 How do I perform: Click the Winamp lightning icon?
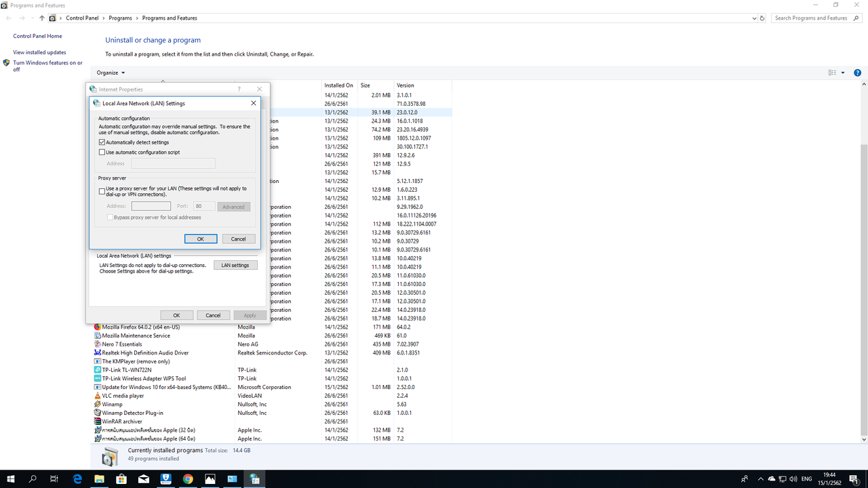coord(98,404)
